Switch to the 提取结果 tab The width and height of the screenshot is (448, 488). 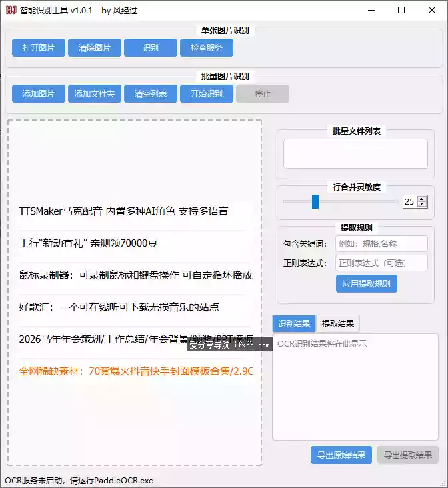tap(338, 324)
